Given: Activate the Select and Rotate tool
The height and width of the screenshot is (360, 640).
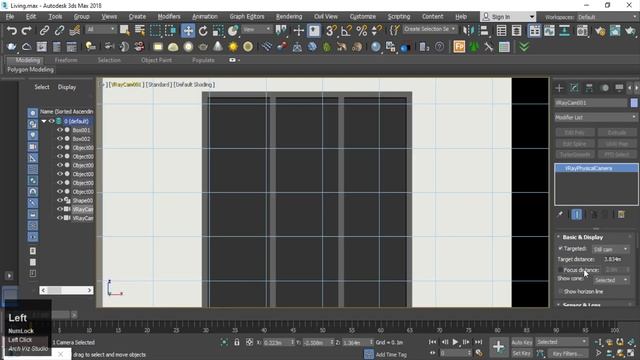Looking at the screenshot, I should coord(203,31).
